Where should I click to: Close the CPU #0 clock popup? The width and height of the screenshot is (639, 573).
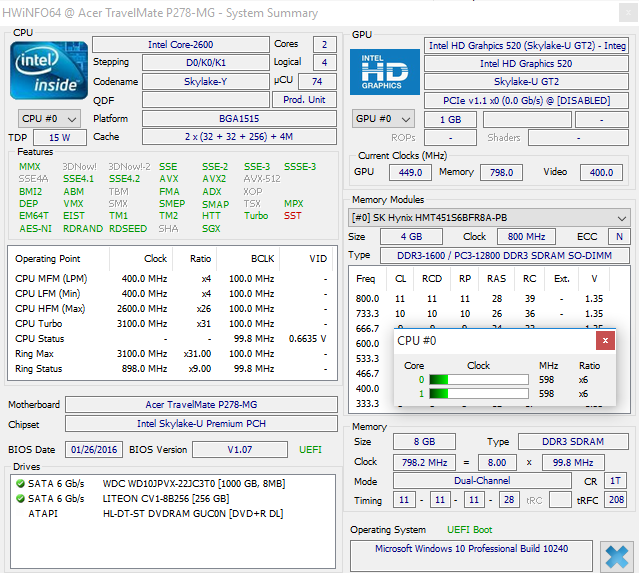point(605,340)
